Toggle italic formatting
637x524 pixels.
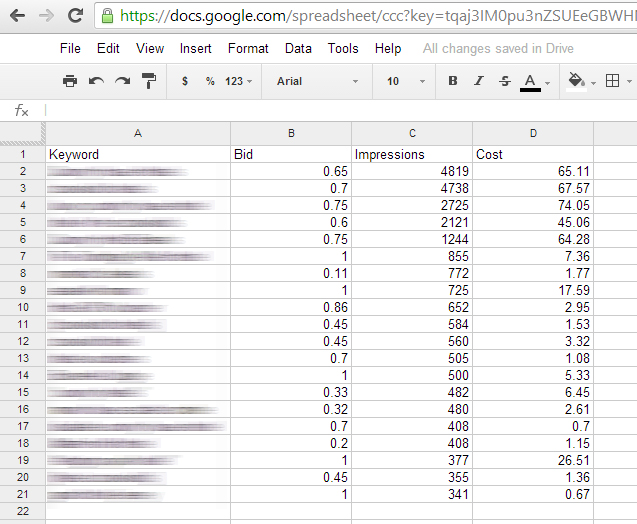478,81
